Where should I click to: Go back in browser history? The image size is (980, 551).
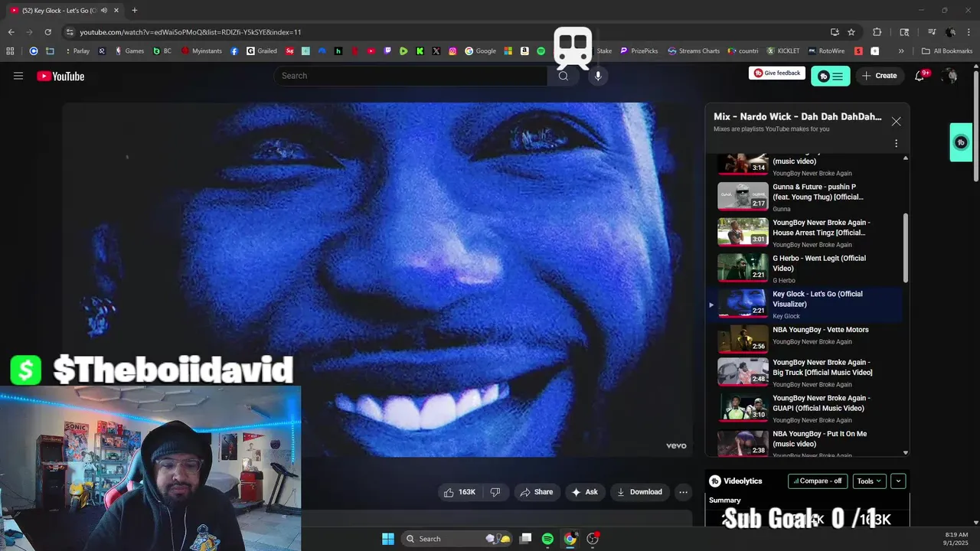[x=11, y=32]
